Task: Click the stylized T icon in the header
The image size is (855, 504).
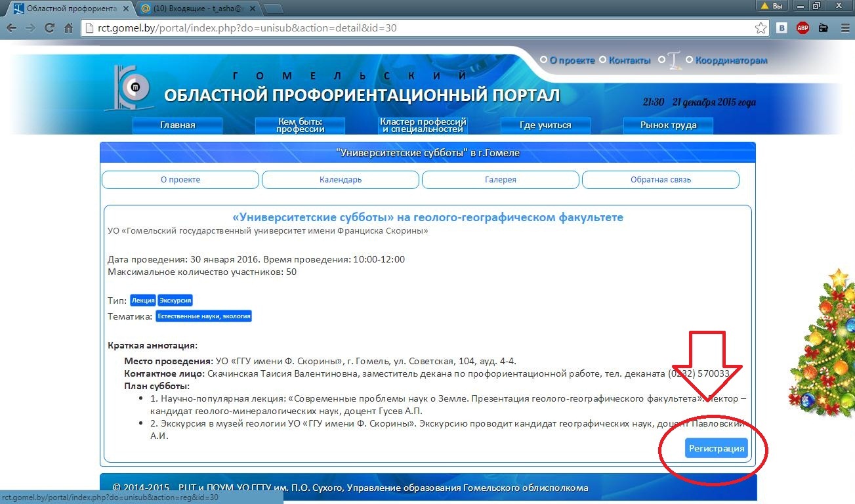Action: click(x=674, y=60)
